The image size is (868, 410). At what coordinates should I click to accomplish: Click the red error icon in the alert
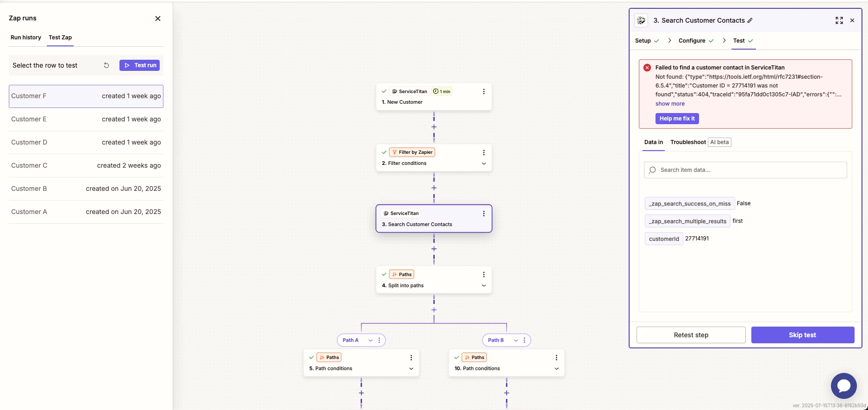[x=647, y=68]
